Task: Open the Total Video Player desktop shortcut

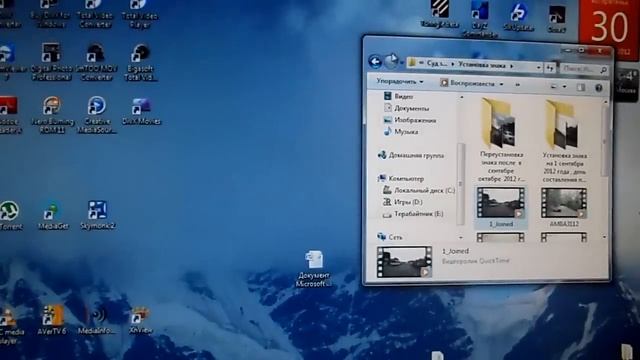Action: point(140,13)
